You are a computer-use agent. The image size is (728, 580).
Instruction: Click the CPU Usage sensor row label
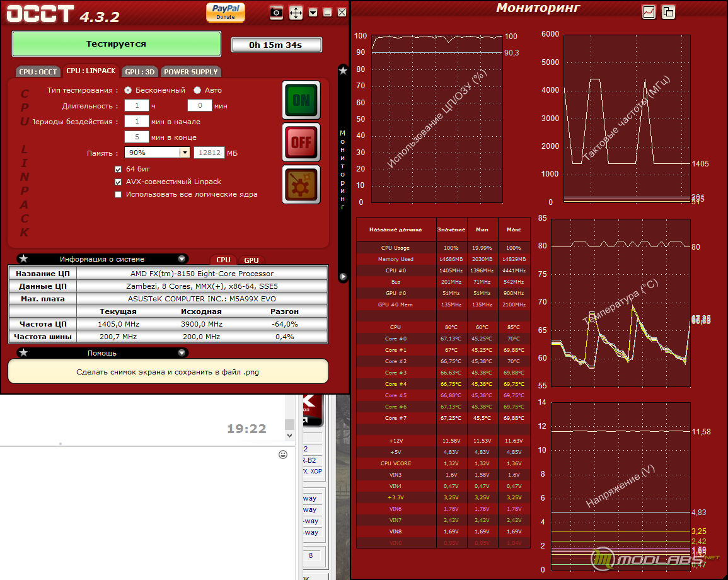coord(396,248)
